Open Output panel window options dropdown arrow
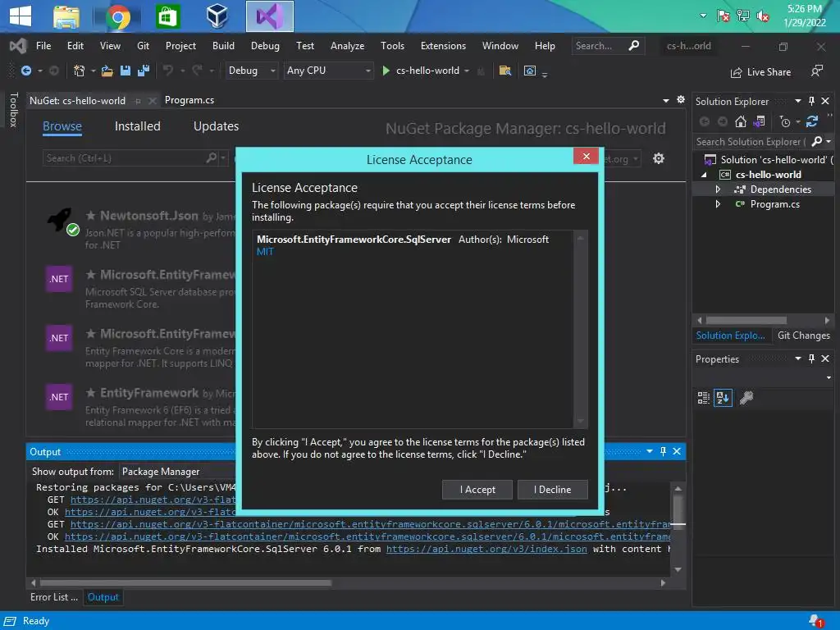 point(650,451)
